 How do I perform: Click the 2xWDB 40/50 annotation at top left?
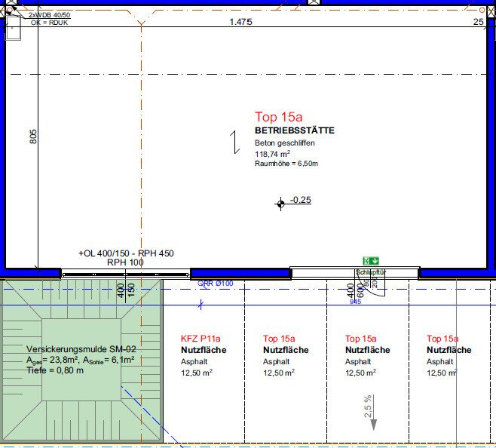pos(48,14)
